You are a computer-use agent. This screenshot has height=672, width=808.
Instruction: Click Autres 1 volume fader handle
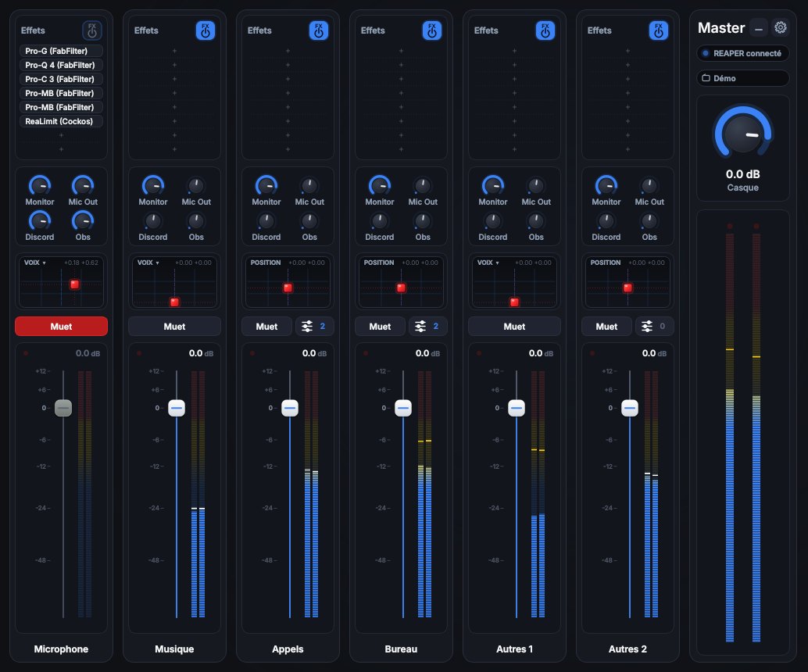[517, 408]
